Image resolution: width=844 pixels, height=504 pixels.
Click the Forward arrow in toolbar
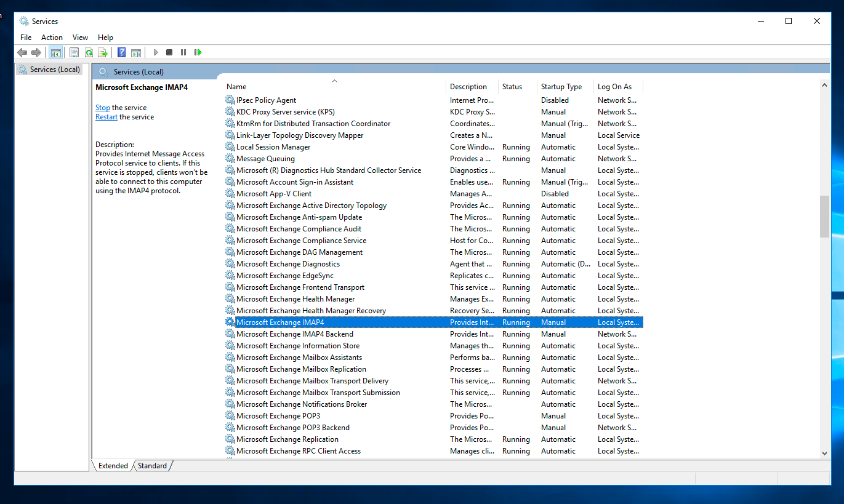coord(36,52)
